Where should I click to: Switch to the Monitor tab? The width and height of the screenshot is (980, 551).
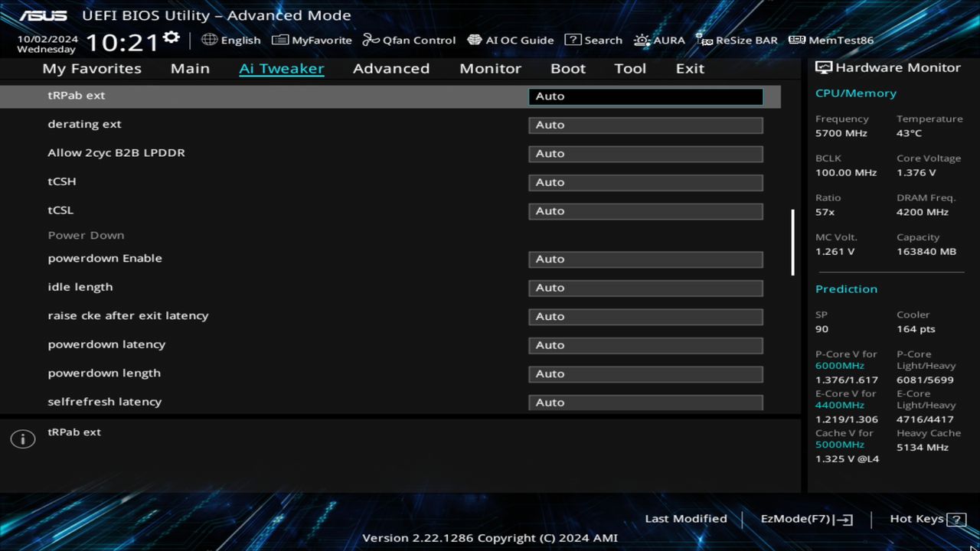click(490, 68)
